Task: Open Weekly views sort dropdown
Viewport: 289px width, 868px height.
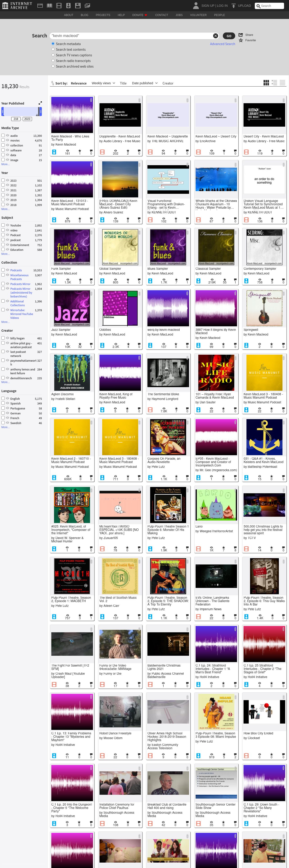Action: (103, 83)
